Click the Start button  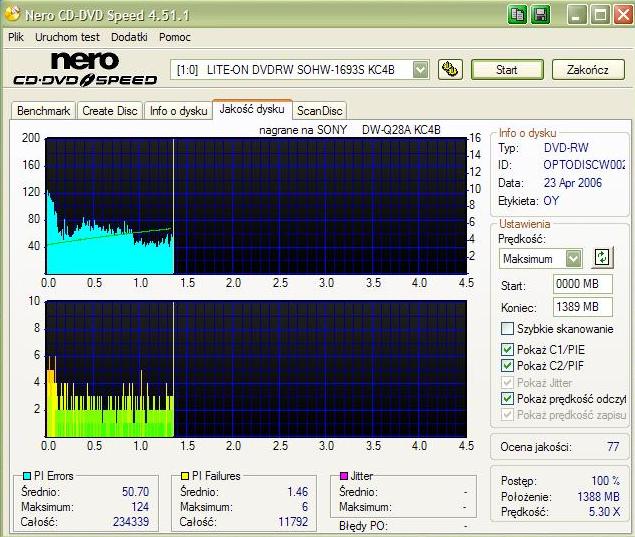click(507, 70)
